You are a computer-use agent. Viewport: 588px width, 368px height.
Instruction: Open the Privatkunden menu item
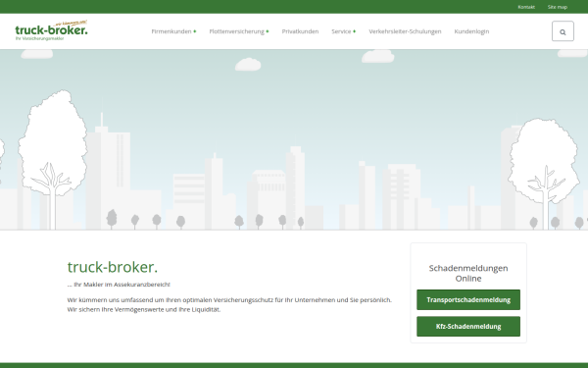[300, 31]
